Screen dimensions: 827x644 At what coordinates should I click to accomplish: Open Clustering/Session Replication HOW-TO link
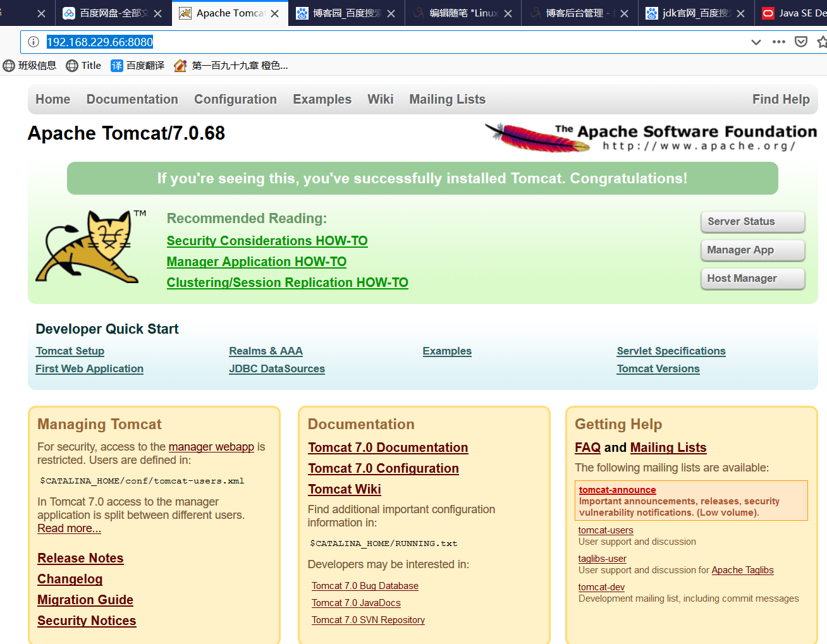[288, 283]
